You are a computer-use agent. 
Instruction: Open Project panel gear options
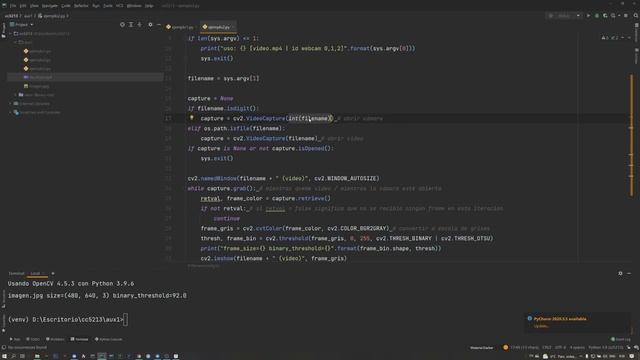coord(150,24)
